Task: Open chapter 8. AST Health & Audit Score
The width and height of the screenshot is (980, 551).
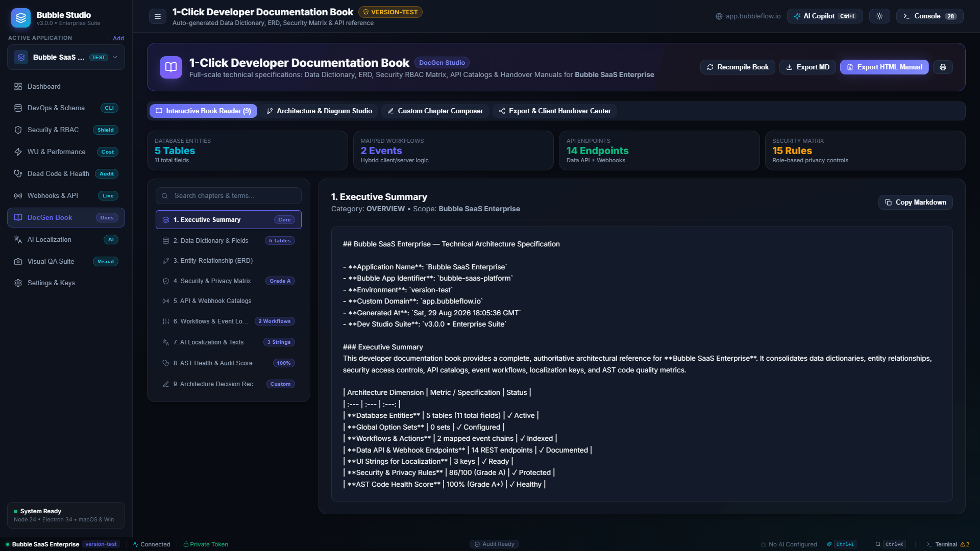Action: [x=229, y=363]
